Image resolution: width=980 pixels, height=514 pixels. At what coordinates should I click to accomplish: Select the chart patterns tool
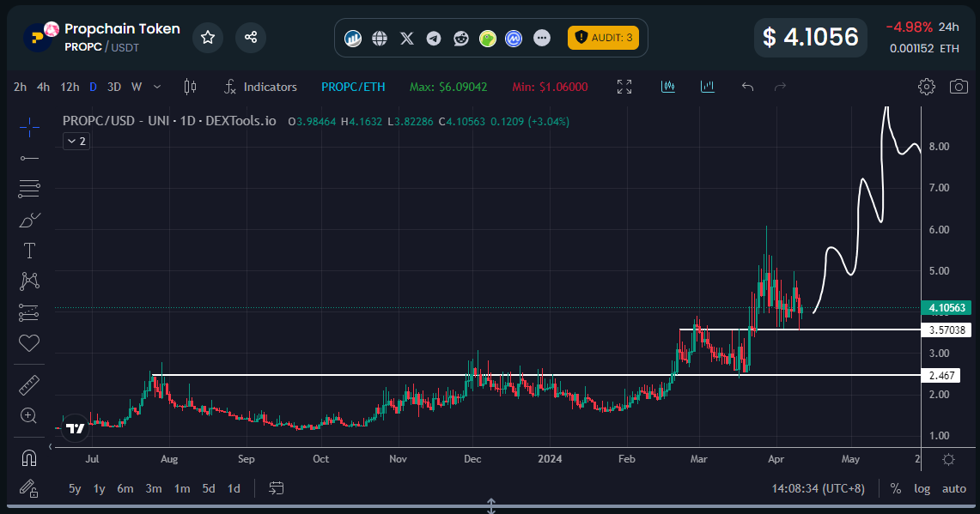pyautogui.click(x=29, y=281)
